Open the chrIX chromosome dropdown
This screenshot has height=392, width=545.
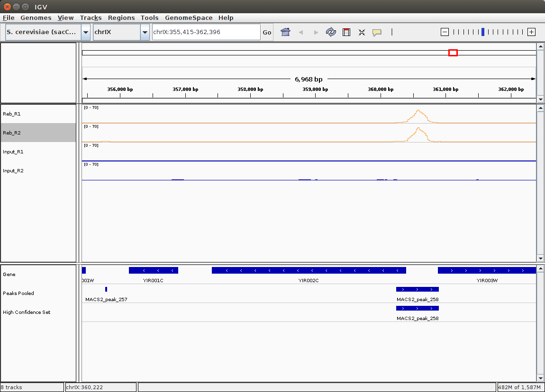[x=145, y=32]
